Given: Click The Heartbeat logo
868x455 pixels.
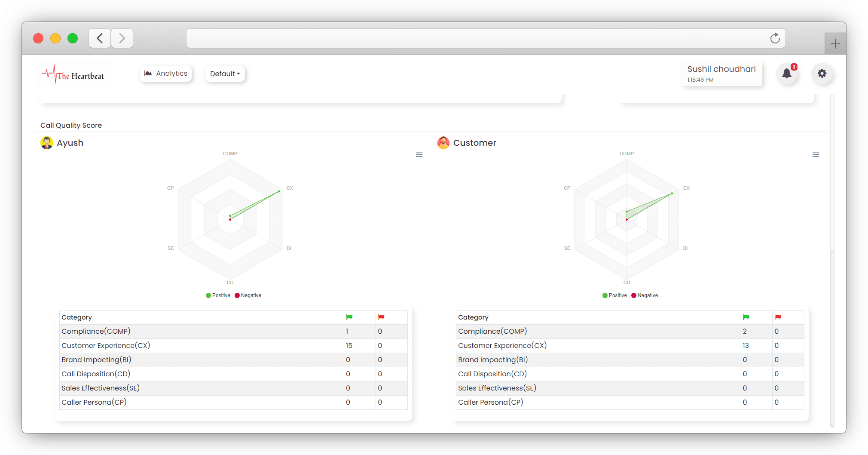Looking at the screenshot, I should point(73,74).
